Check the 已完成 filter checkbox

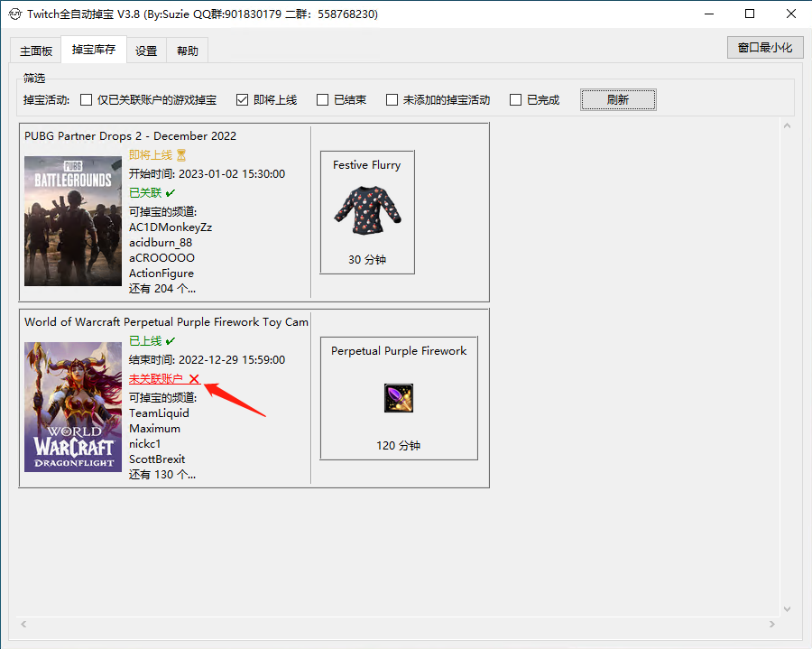tap(515, 100)
